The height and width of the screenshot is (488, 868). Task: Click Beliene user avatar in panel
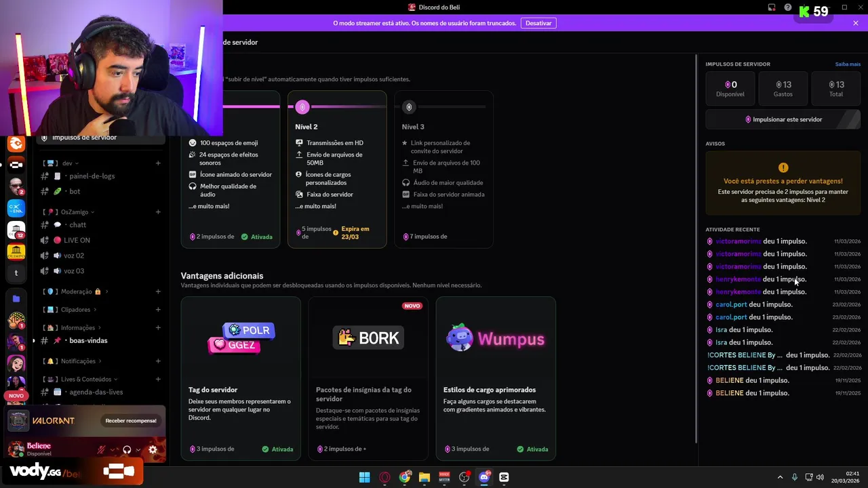pyautogui.click(x=16, y=449)
